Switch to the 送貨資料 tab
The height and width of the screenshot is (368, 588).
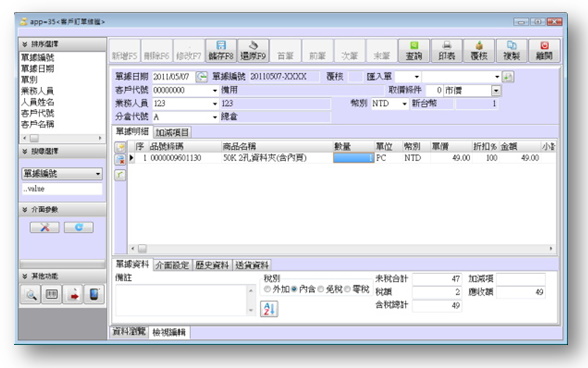(x=252, y=265)
